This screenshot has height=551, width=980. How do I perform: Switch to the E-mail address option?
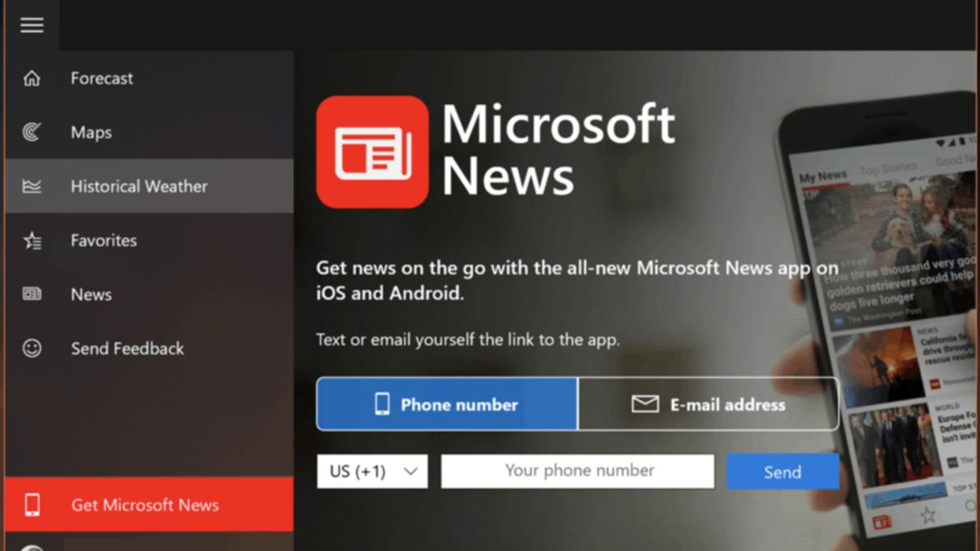(x=708, y=404)
